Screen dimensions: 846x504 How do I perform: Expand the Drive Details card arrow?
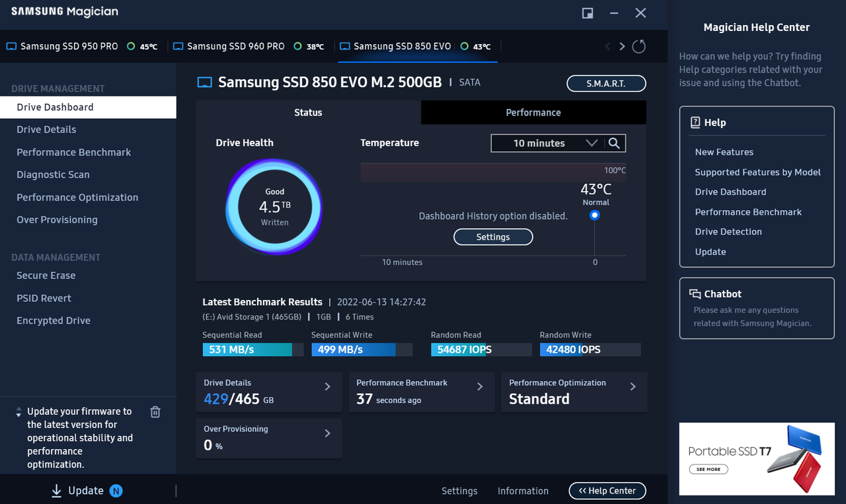[327, 386]
